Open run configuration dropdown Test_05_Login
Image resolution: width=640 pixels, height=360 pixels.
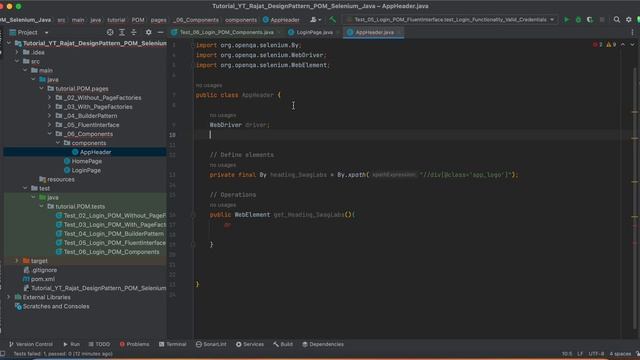click(451, 20)
